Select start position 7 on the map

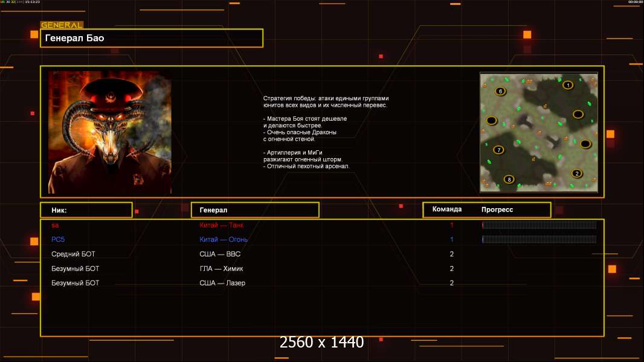pos(498,150)
